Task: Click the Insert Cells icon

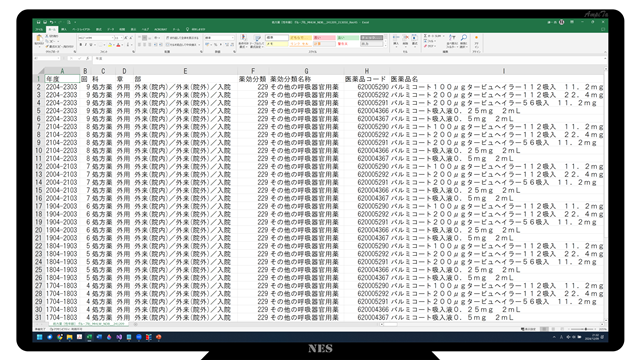Action: [x=396, y=38]
